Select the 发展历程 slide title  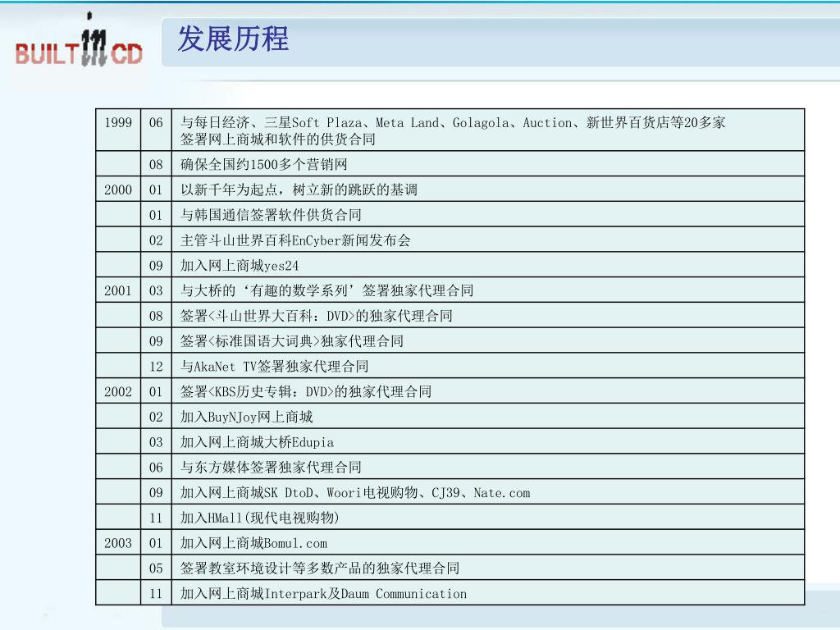(x=233, y=39)
